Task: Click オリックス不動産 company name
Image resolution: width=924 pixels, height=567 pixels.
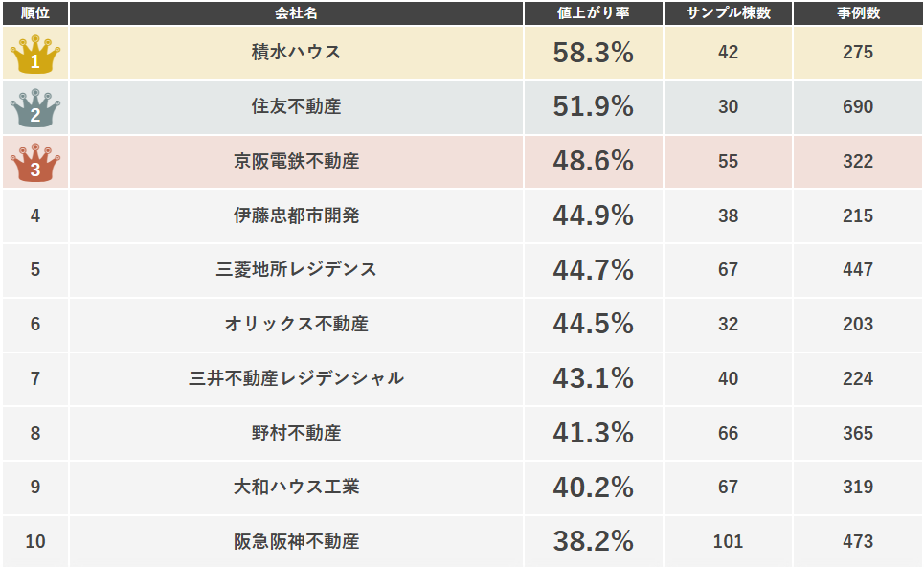Action: (297, 324)
